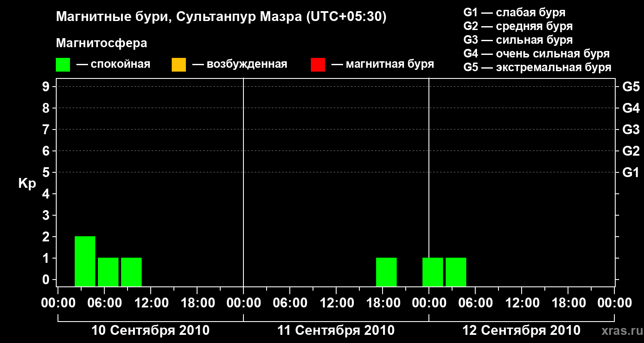Click the second green bar on 12 September
Screen dimensions: 644x343
tap(456, 272)
